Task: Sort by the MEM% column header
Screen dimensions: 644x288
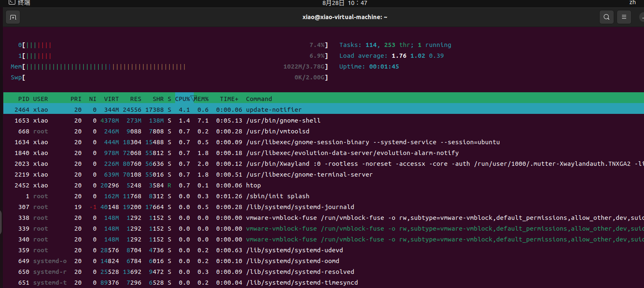Action: click(x=202, y=99)
